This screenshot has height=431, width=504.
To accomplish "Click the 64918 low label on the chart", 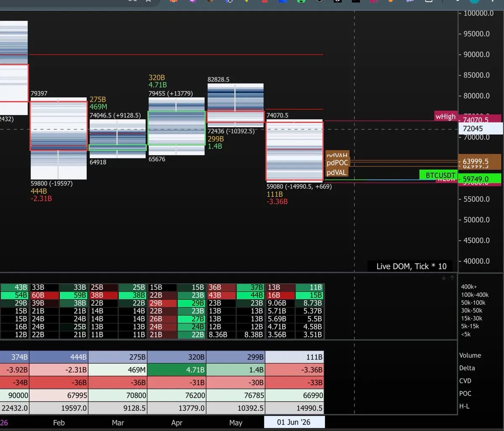I will click(x=98, y=162).
